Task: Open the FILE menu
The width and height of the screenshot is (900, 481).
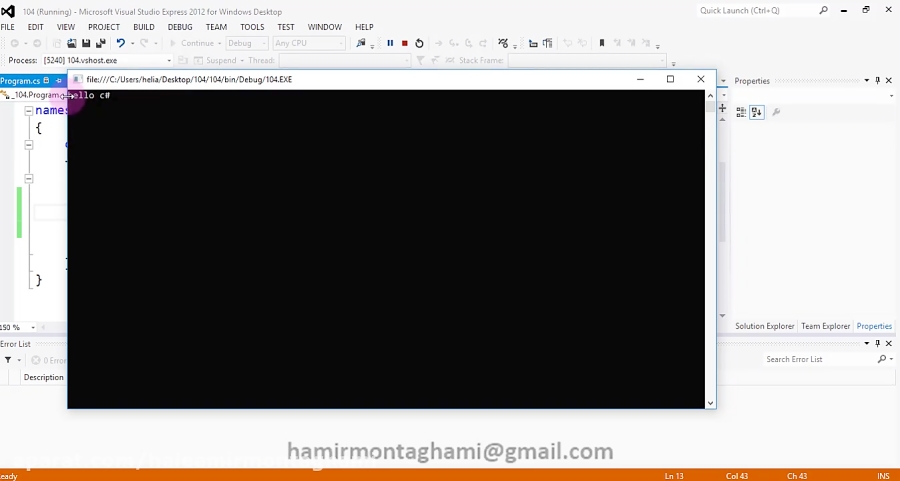Action: 7,27
